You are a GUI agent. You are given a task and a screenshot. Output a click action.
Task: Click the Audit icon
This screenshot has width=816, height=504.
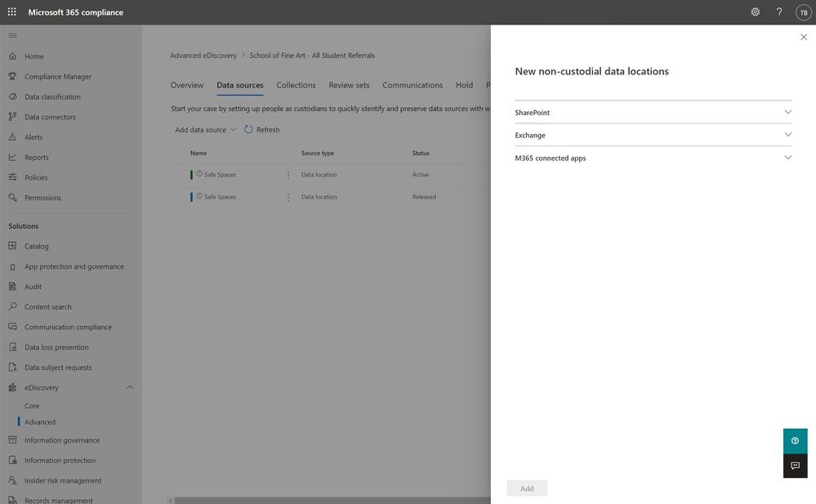coord(13,287)
